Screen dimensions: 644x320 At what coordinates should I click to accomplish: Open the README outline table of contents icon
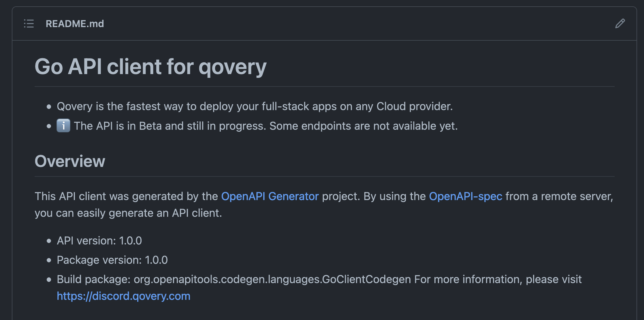(29, 24)
